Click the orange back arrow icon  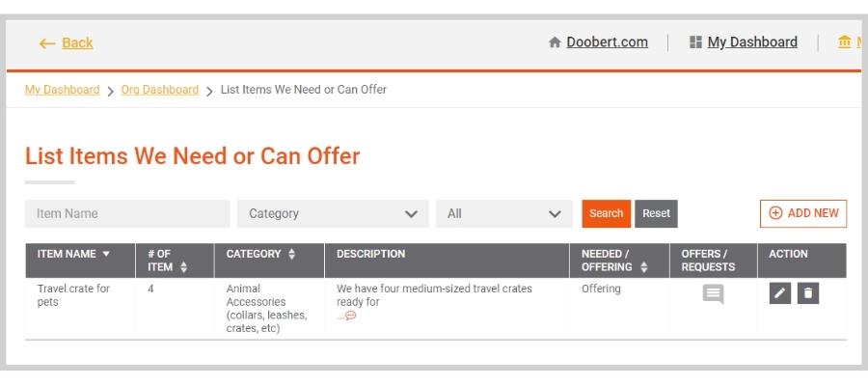click(x=47, y=43)
